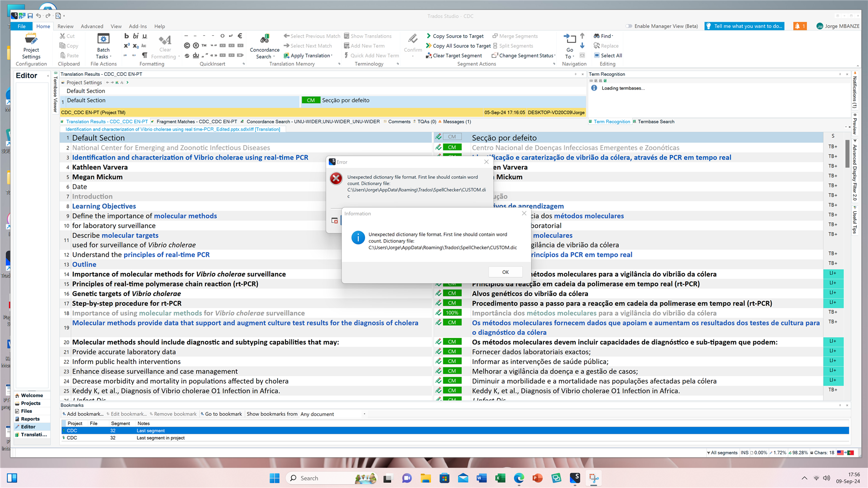Go to next segment using down arrow

582,45
